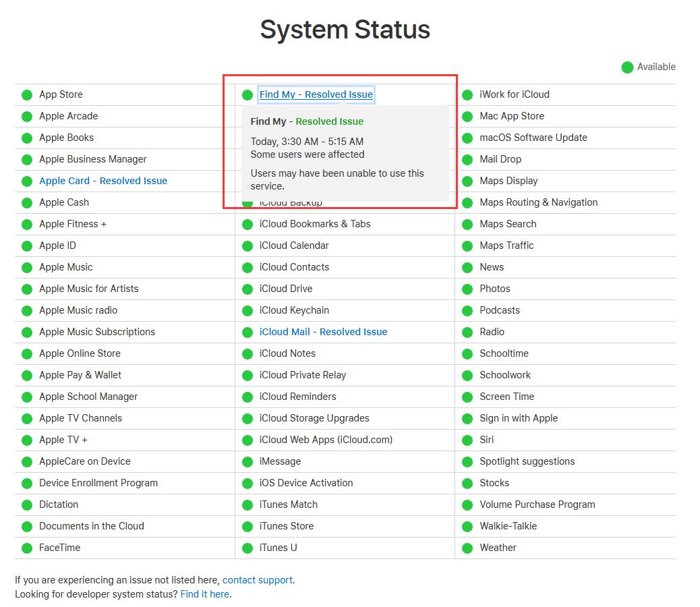Screen dimensions: 700x607
Task: Click the green dot next to iWork for iCloud
Action: click(467, 95)
